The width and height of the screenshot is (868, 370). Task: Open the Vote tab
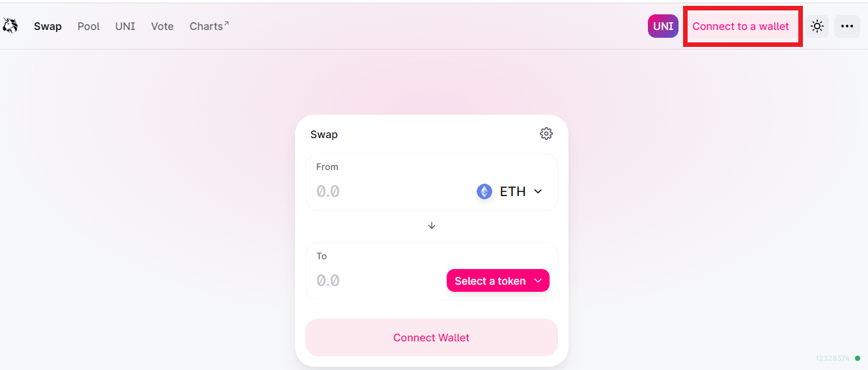(x=162, y=26)
